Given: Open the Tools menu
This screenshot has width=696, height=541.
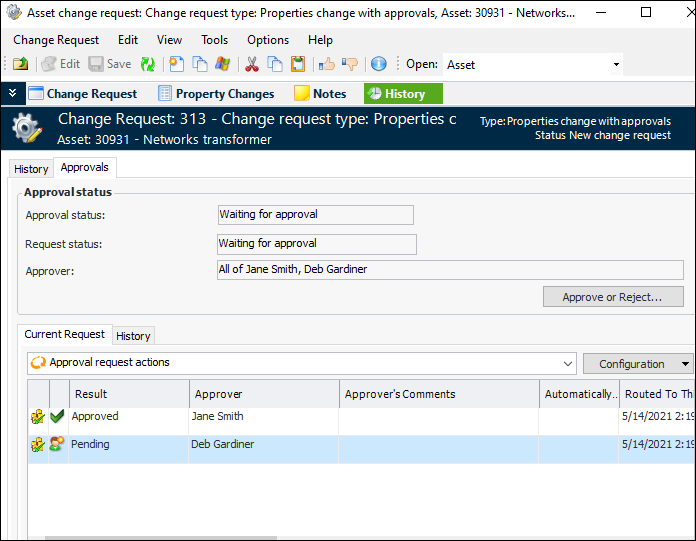Looking at the screenshot, I should [x=214, y=40].
